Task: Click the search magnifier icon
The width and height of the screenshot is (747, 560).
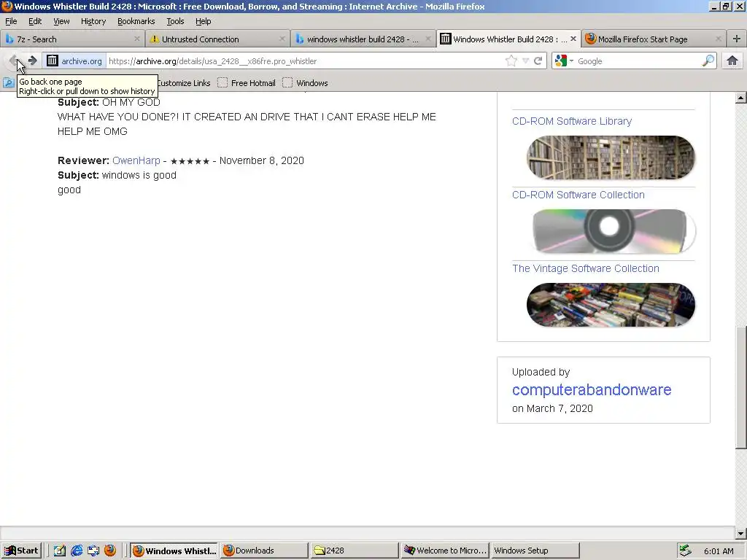Action: (708, 61)
